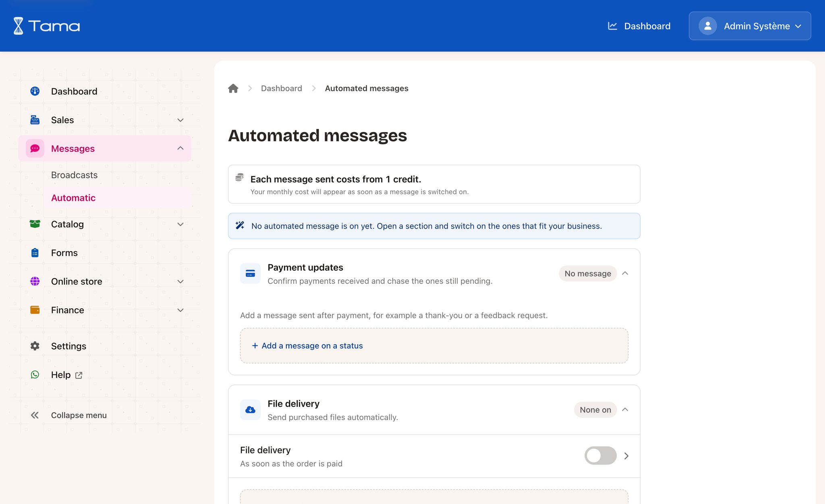Click the No message status badge

[x=588, y=273]
